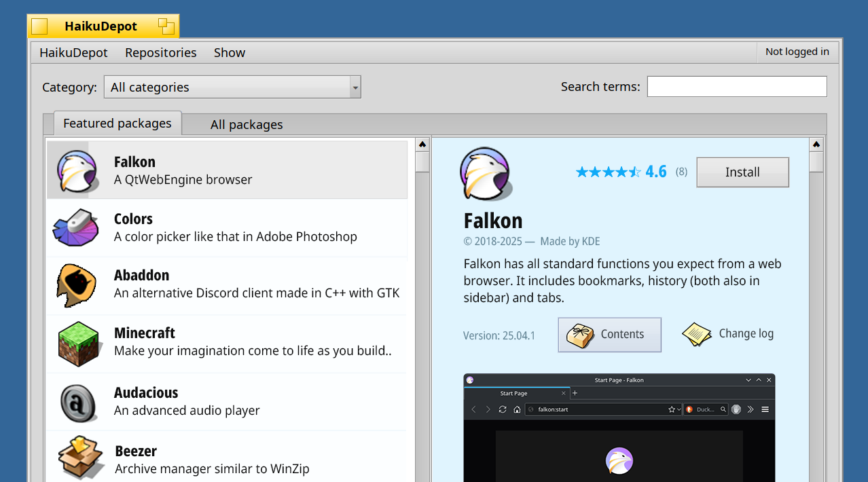The height and width of the screenshot is (482, 868).
Task: Click the Beezer box icon
Action: click(x=81, y=458)
